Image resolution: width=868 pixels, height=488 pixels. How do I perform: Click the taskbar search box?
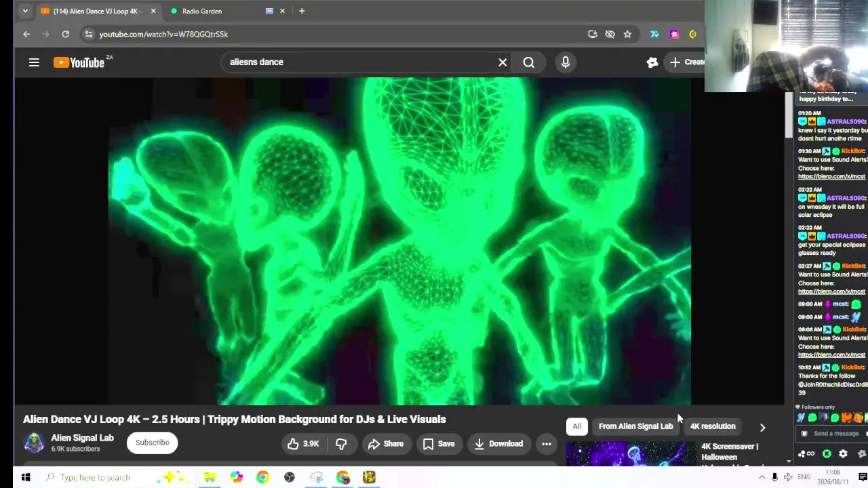click(x=115, y=478)
